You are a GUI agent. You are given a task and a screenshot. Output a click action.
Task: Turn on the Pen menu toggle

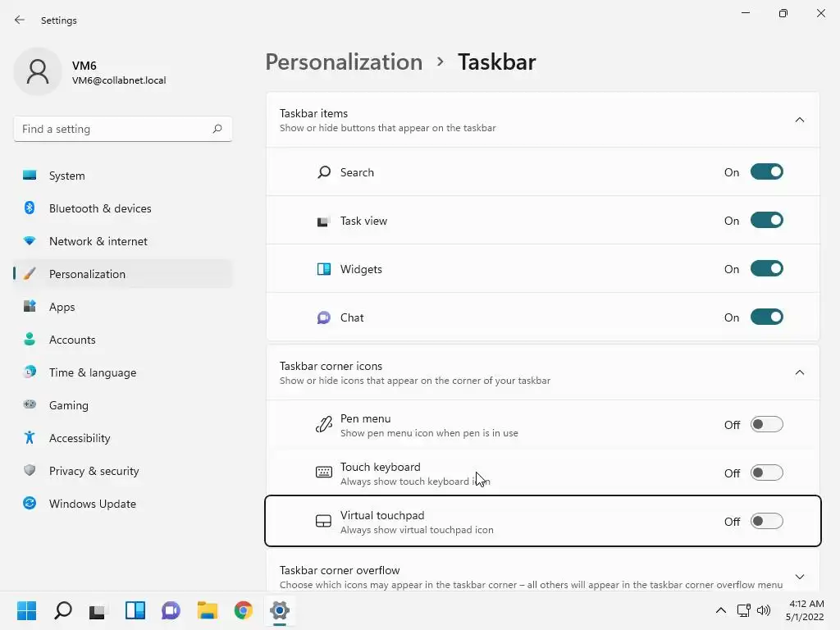(766, 425)
